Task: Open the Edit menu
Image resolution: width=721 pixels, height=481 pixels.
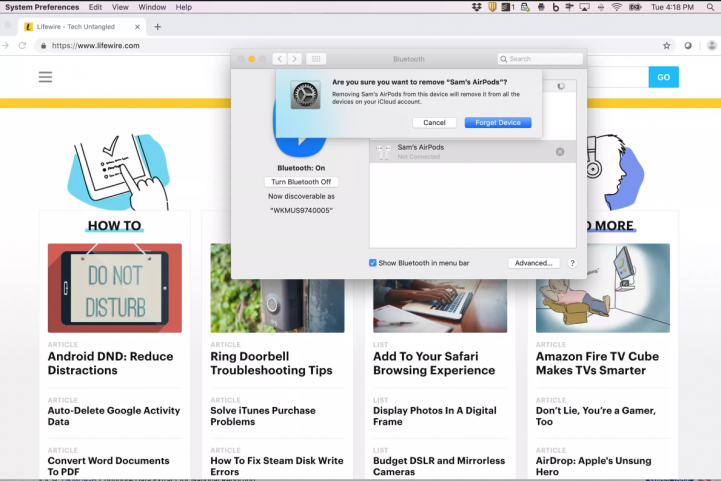Action: point(96,7)
